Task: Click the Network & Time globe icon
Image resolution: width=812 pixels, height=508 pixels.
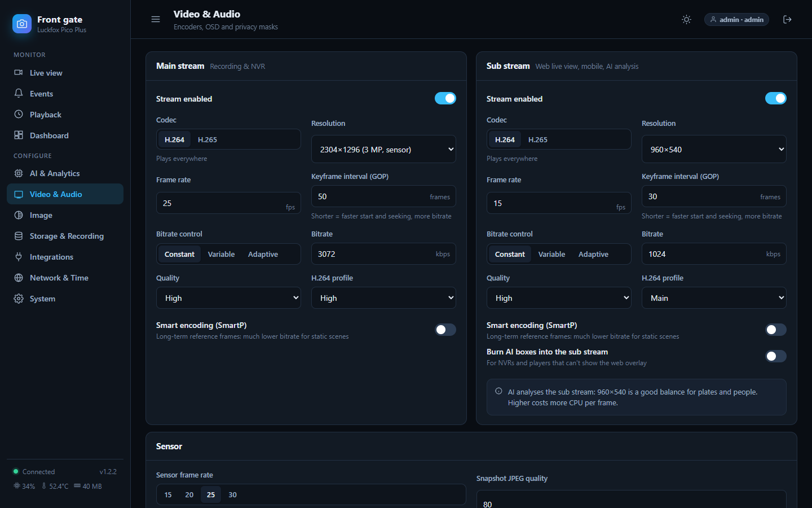Action: (19, 278)
